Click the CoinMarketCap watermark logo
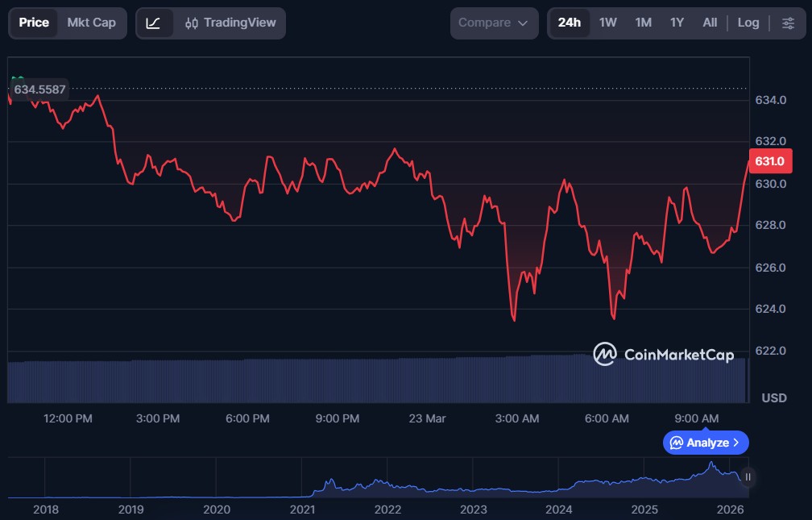812x520 pixels. pyautogui.click(x=605, y=354)
